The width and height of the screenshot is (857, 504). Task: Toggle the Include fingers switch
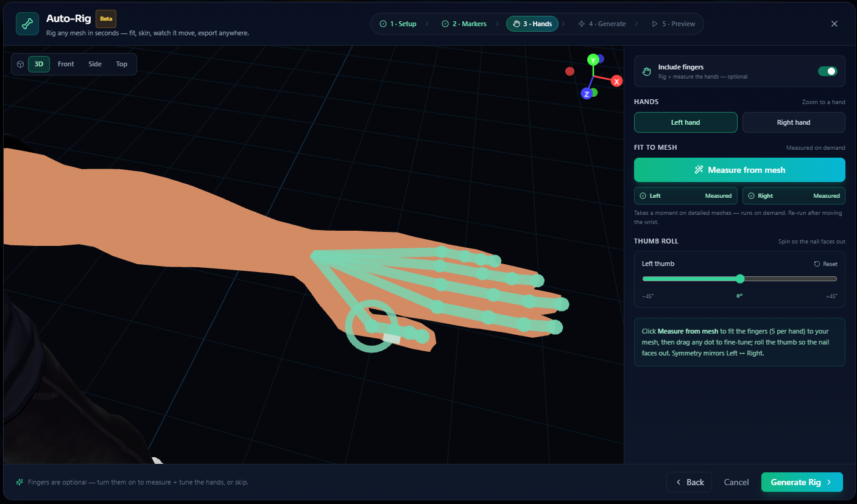pyautogui.click(x=827, y=71)
